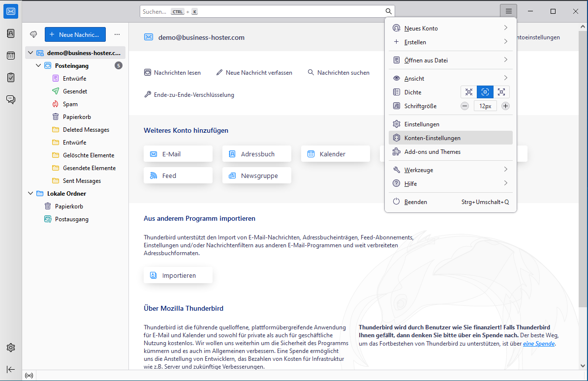Follow the 'eine Spende' link
The image size is (588, 381).
coord(538,344)
